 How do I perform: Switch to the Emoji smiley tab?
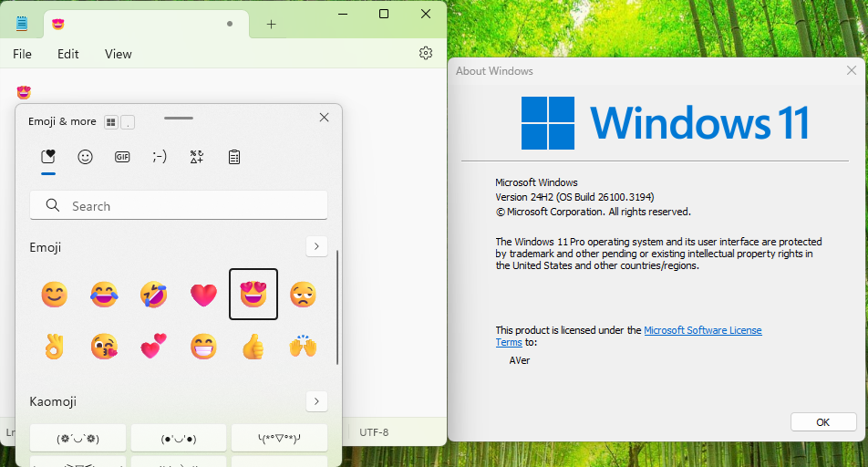tap(86, 157)
